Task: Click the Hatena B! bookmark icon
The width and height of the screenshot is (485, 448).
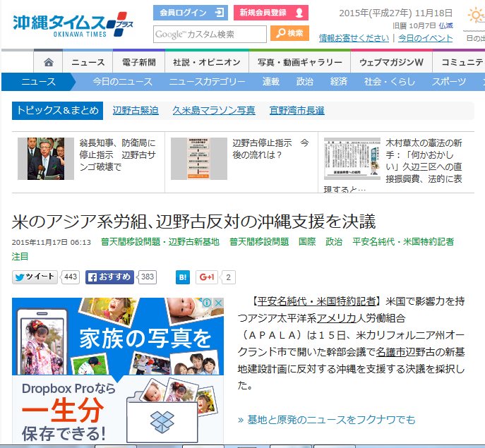Action: click(x=182, y=277)
